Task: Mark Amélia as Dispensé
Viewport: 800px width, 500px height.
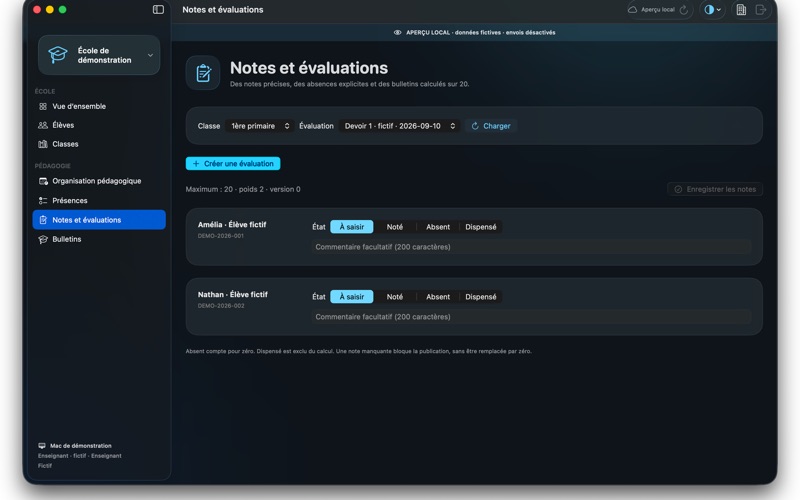Action: 481,227
